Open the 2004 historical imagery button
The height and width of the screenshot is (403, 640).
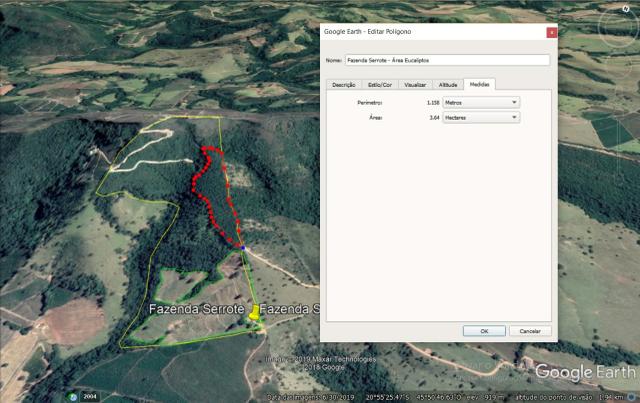pos(90,396)
